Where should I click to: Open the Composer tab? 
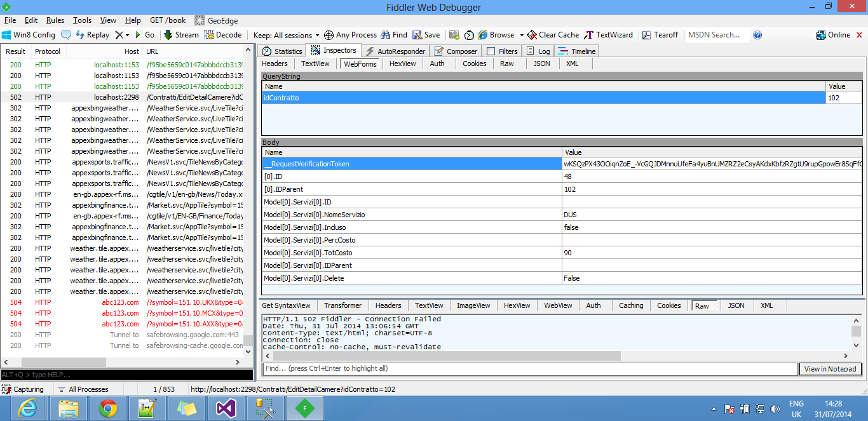point(456,51)
